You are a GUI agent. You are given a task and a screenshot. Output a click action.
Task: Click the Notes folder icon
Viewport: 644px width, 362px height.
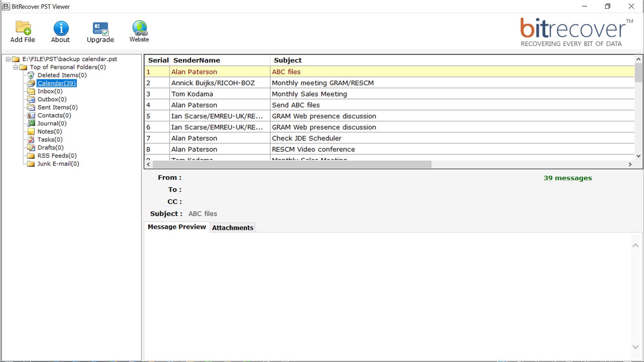(x=31, y=131)
